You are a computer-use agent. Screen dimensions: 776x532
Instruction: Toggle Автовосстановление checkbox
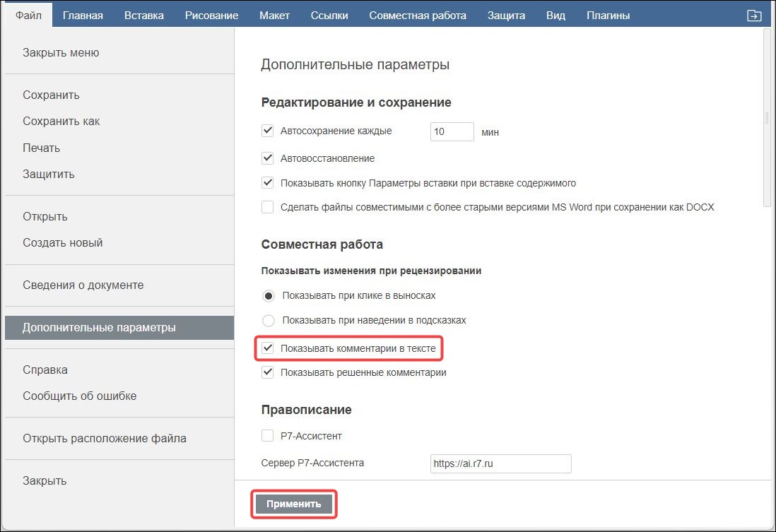pos(267,158)
